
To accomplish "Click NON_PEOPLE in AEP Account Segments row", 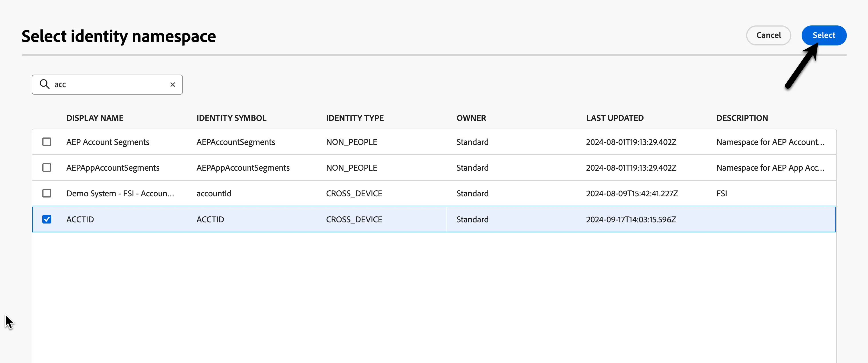I will tap(352, 142).
